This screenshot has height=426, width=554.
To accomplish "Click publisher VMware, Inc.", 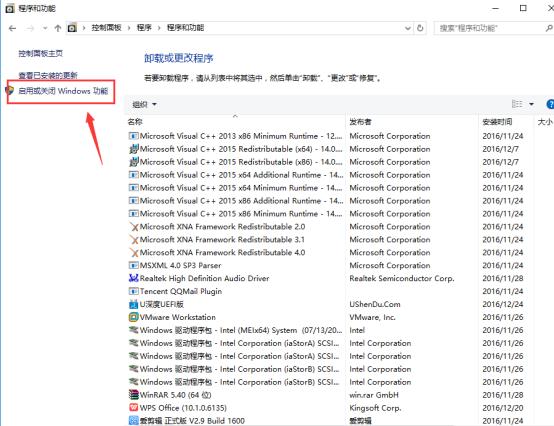I will click(x=372, y=317).
